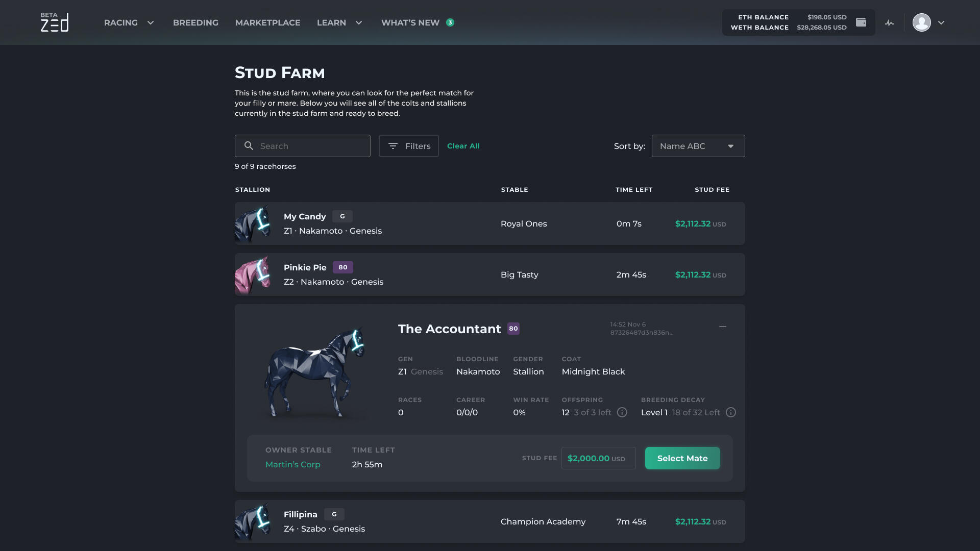Screen dimensions: 980x551
Task: Click the Filters funnel icon
Action: click(393, 146)
